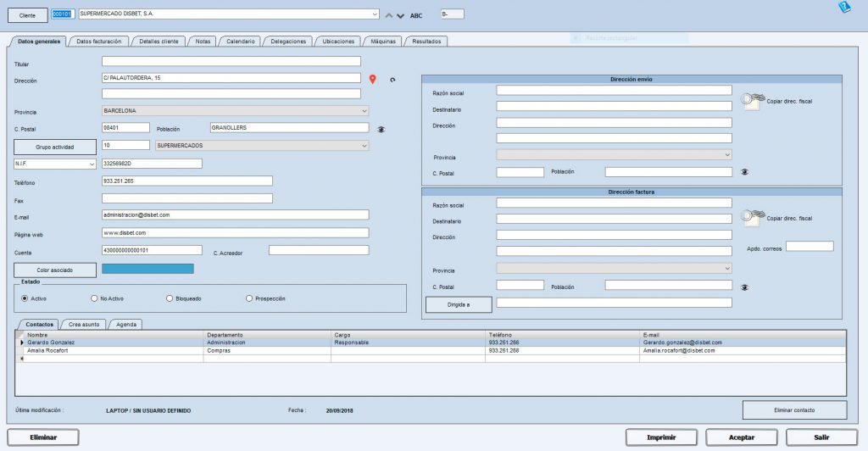
Task: Select the Activo radio button
Action: tap(25, 298)
